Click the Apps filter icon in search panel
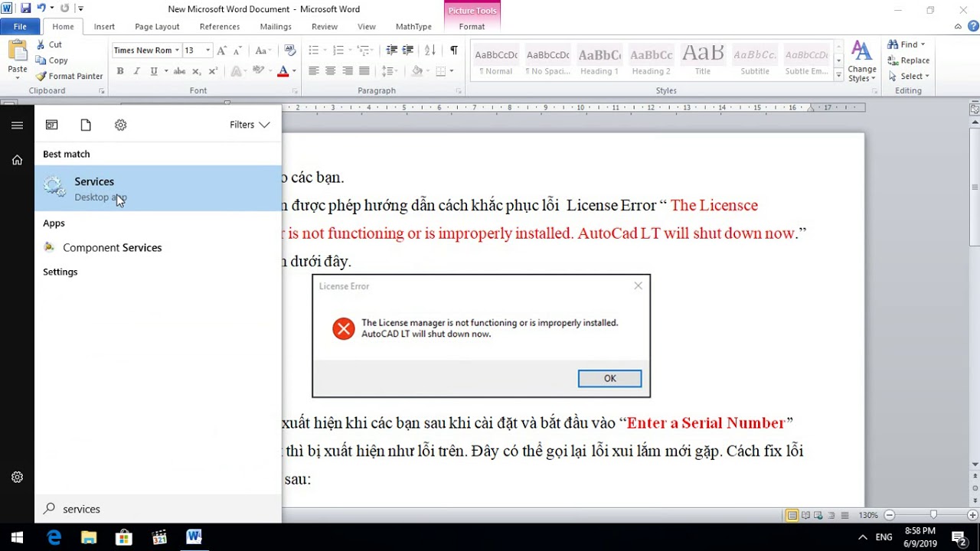980x551 pixels. click(51, 125)
